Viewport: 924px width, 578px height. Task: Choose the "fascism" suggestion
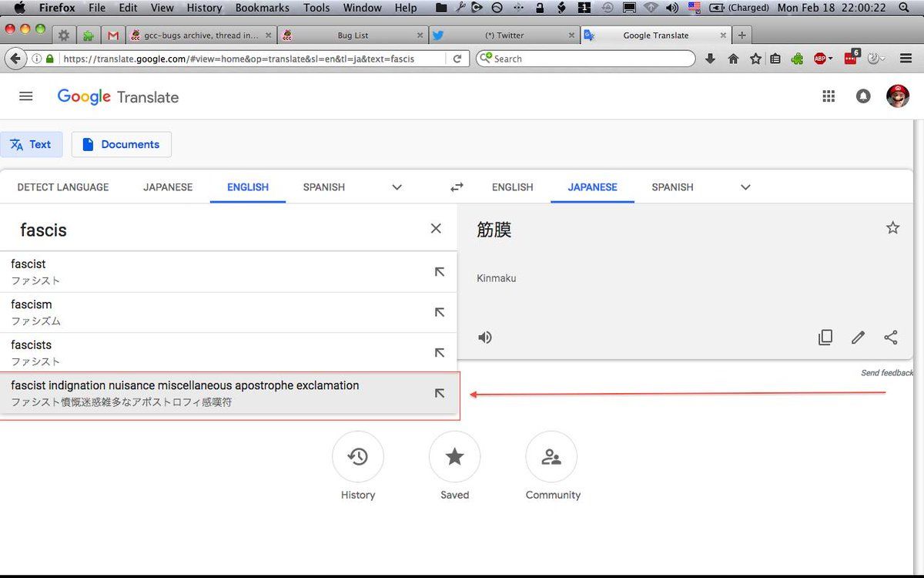(x=32, y=304)
